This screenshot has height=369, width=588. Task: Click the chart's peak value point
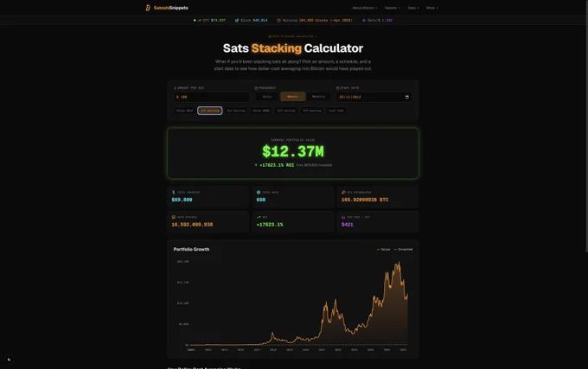[399, 263]
